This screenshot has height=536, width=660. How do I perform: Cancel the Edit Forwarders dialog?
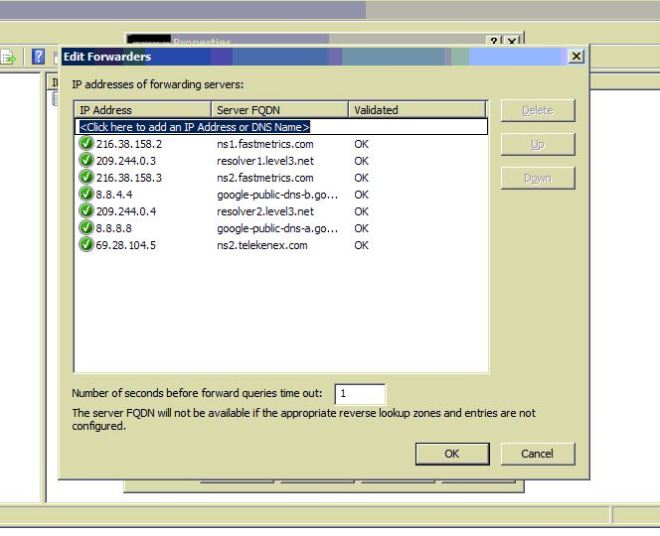tap(538, 454)
